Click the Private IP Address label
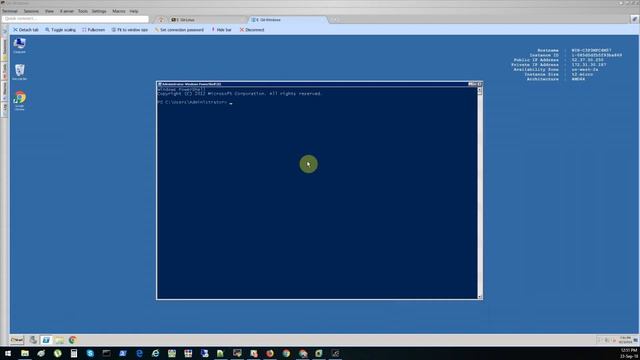640x360 pixels. 535,65
